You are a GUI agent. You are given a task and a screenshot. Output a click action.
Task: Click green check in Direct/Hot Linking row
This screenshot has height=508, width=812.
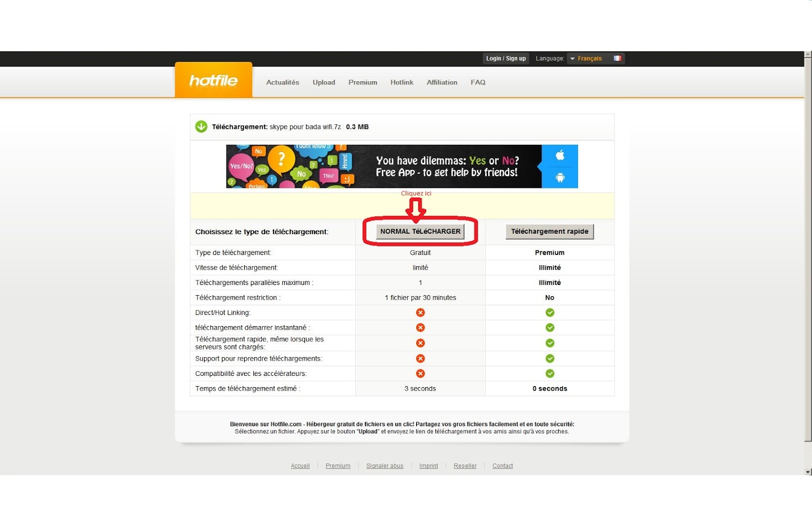(550, 312)
